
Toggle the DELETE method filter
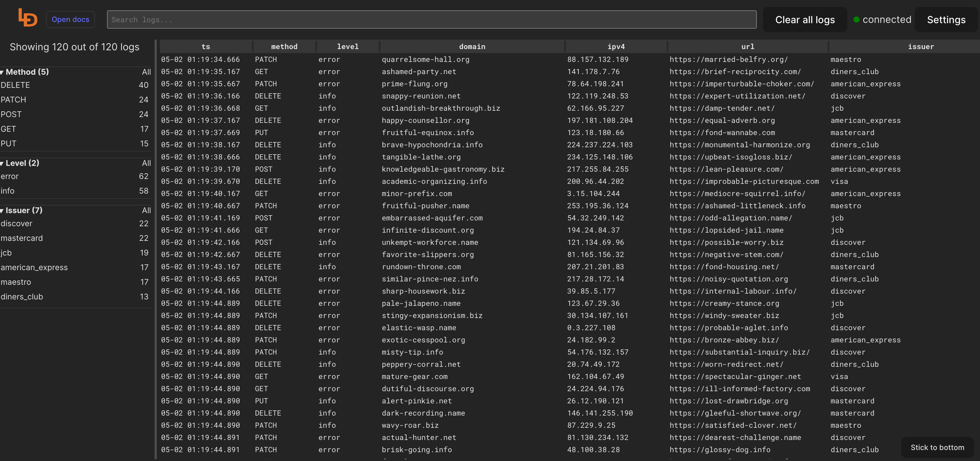[15, 85]
